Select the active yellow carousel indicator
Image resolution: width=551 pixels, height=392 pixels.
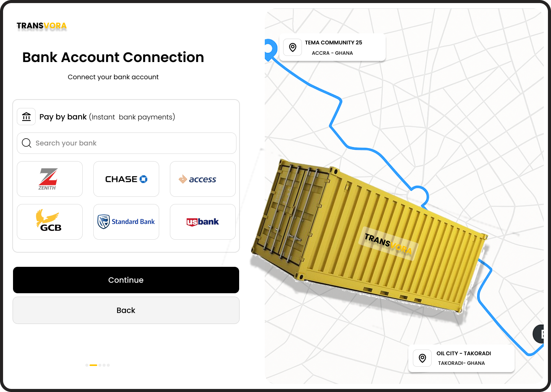(x=93, y=365)
